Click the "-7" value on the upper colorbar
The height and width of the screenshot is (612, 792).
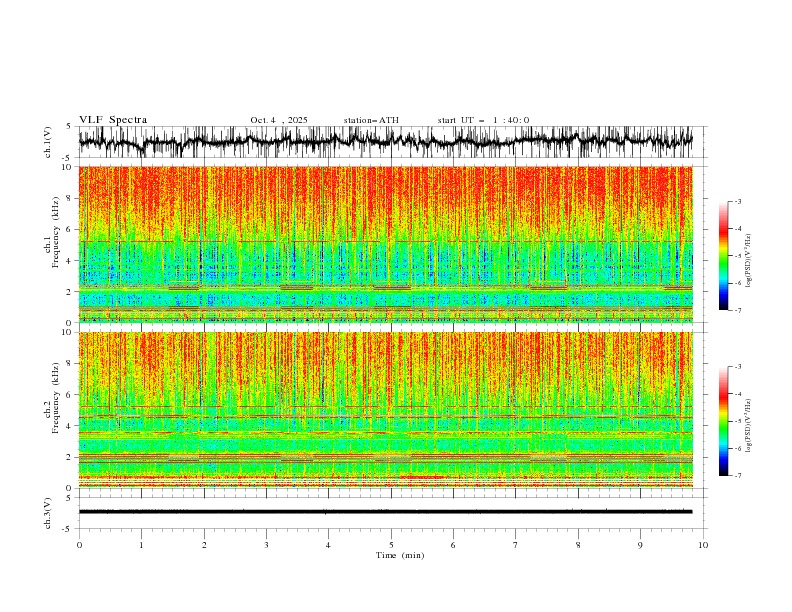click(x=737, y=310)
